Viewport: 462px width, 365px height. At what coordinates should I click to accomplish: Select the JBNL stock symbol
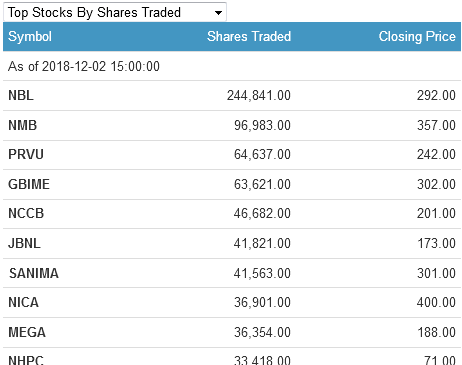coord(24,243)
